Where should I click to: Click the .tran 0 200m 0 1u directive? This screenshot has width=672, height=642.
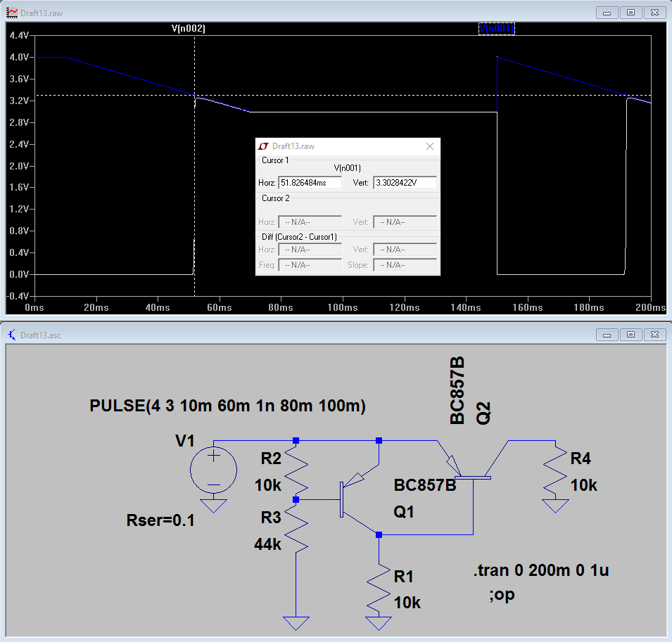(x=541, y=570)
